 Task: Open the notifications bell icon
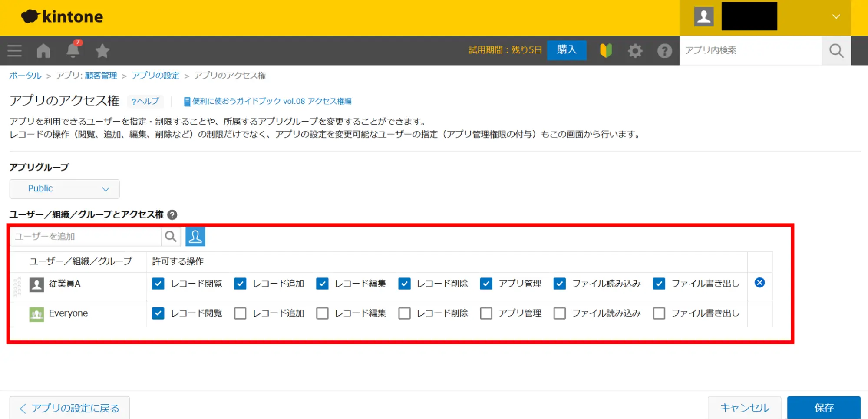73,50
